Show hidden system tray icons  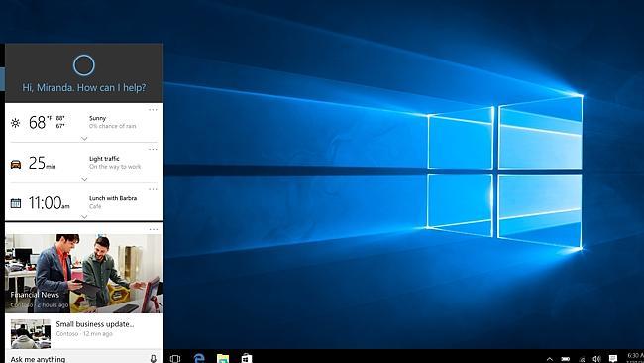550,359
